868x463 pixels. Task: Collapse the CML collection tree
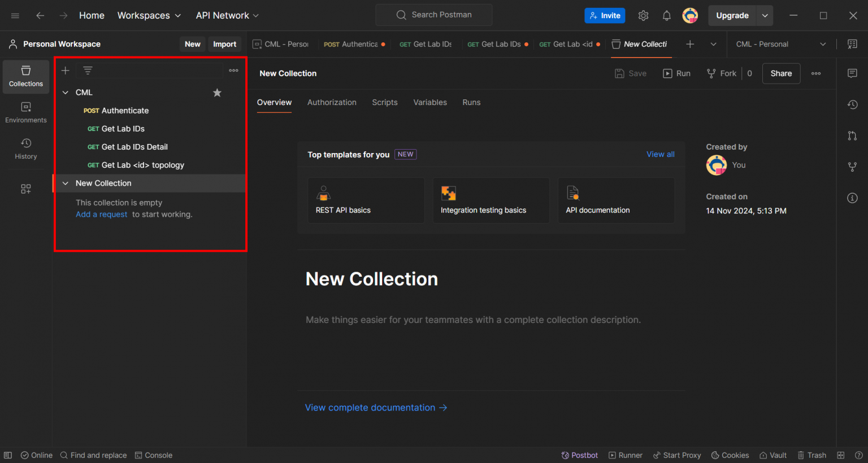click(x=65, y=92)
